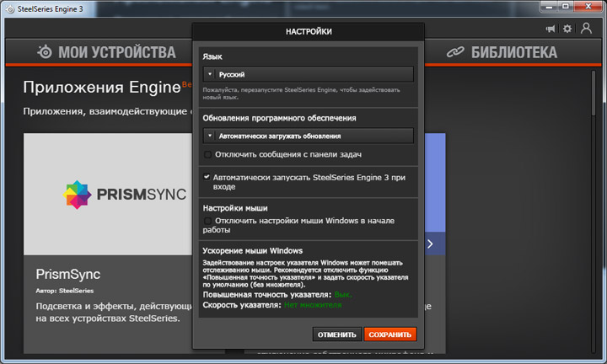This screenshot has height=364, width=607.
Task: Close the SteelSeries Engine 3 window
Action: click(x=588, y=7)
